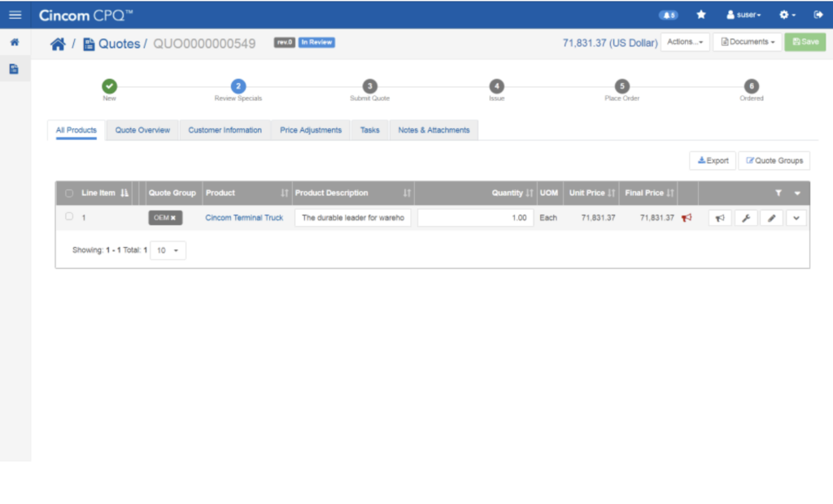Screen dimensions: 833x504
Task: Click the logout icon
Action: pyautogui.click(x=818, y=15)
